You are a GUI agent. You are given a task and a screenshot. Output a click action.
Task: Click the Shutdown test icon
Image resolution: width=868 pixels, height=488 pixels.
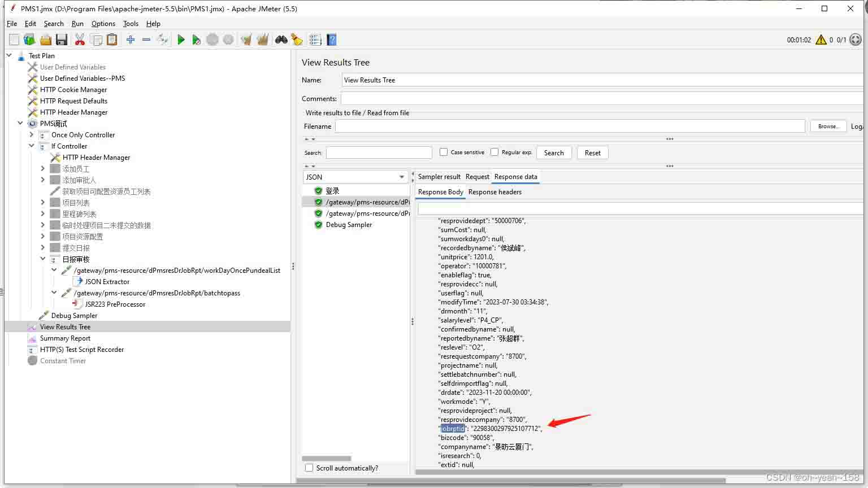[x=228, y=40]
